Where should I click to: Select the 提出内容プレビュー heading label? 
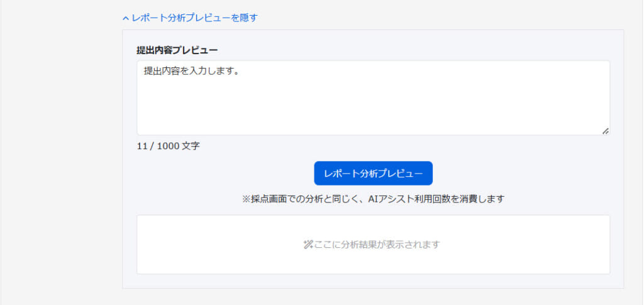point(177,50)
